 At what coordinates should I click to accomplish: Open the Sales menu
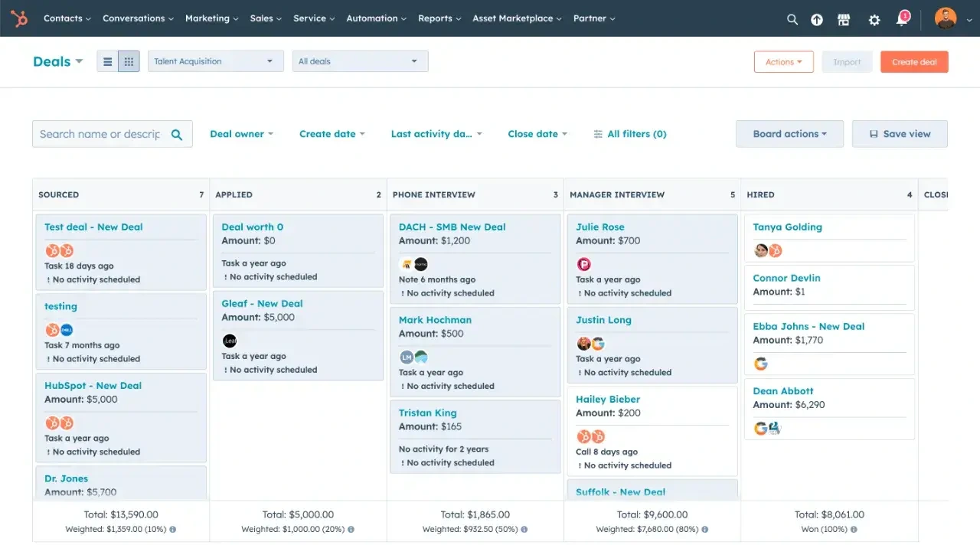[x=266, y=18]
